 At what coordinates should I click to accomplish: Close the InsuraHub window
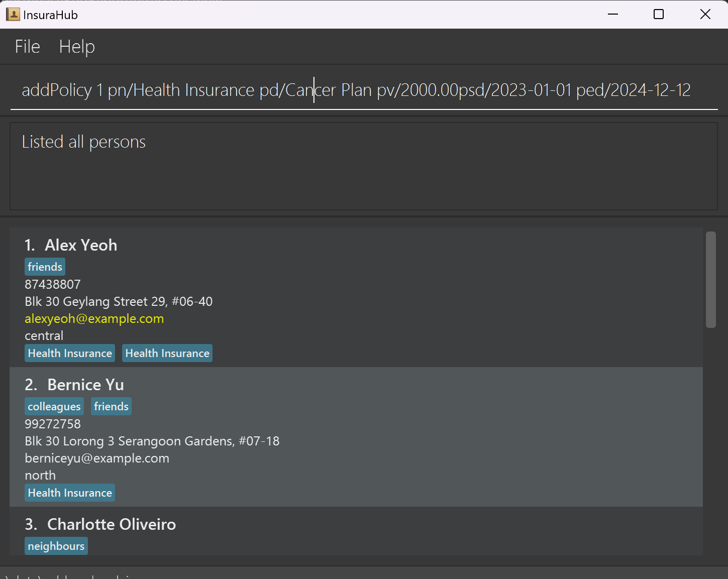(x=705, y=15)
